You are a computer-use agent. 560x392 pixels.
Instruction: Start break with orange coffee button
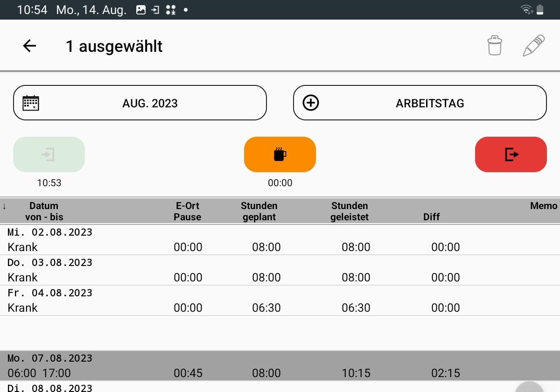point(280,154)
